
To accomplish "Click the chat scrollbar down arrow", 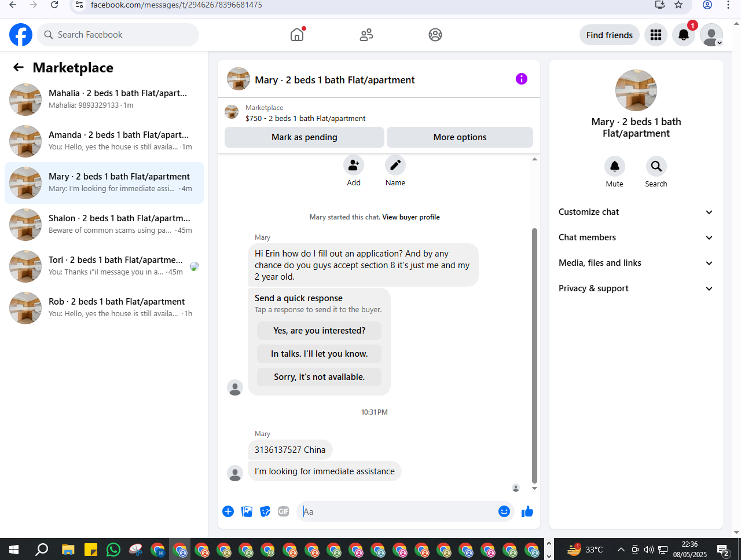I will [x=534, y=488].
